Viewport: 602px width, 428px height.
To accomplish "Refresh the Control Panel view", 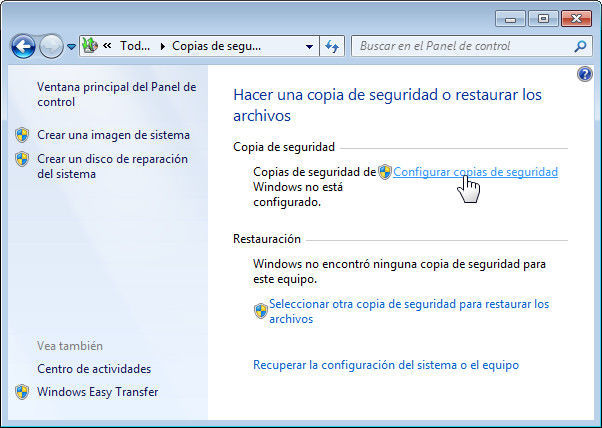I will [x=332, y=46].
